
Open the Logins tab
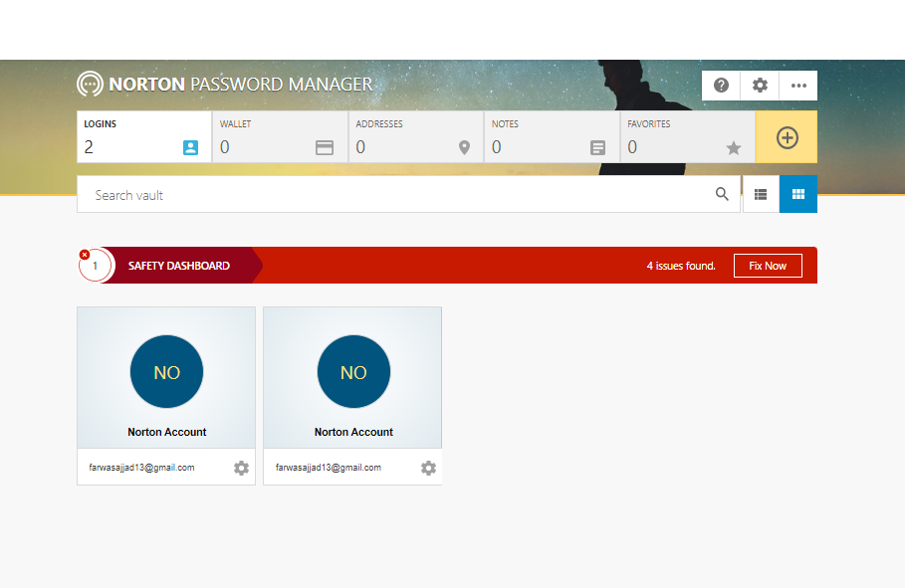(x=144, y=136)
